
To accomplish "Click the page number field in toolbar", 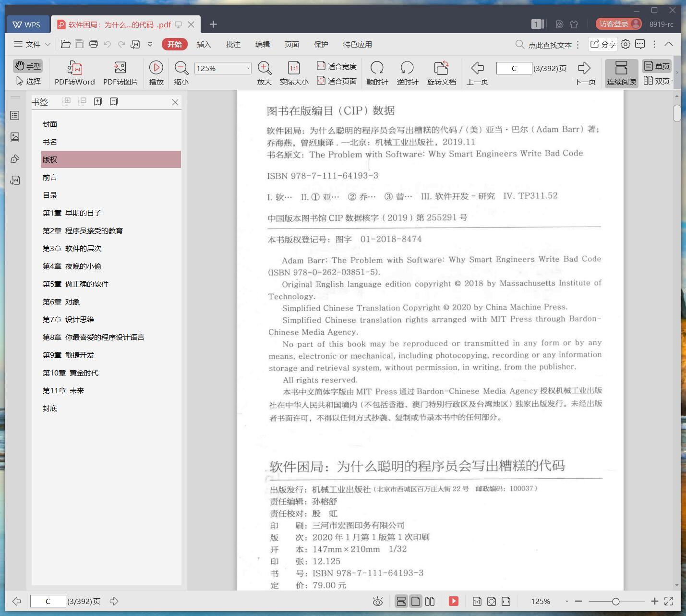I will 514,68.
